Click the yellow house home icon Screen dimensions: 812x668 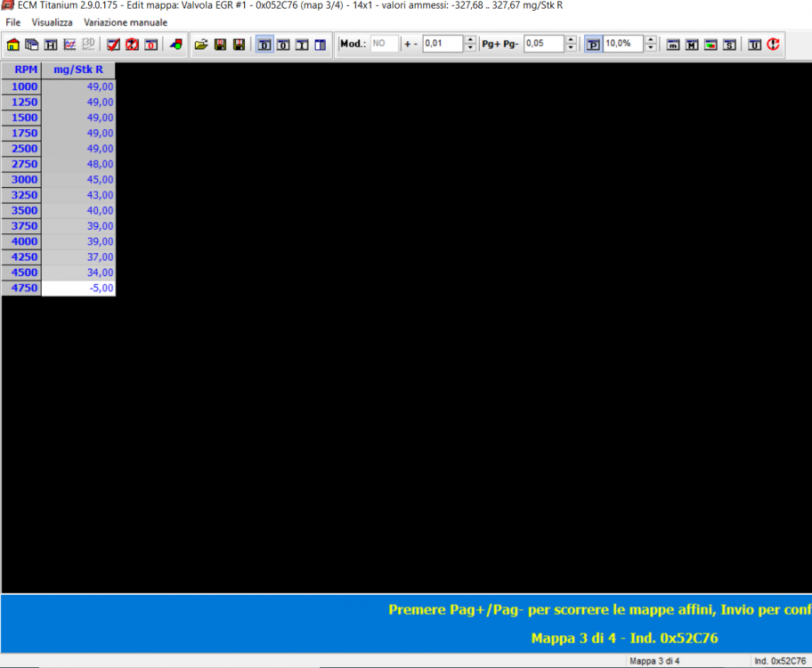[12, 44]
